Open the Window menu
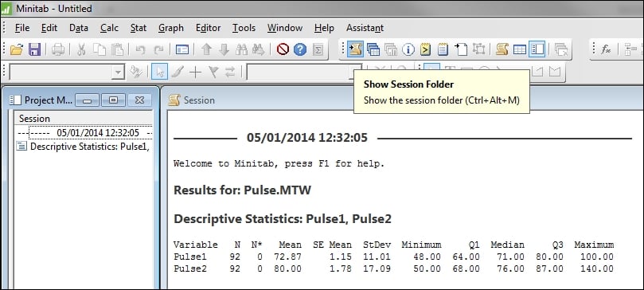The image size is (644, 290). click(285, 28)
